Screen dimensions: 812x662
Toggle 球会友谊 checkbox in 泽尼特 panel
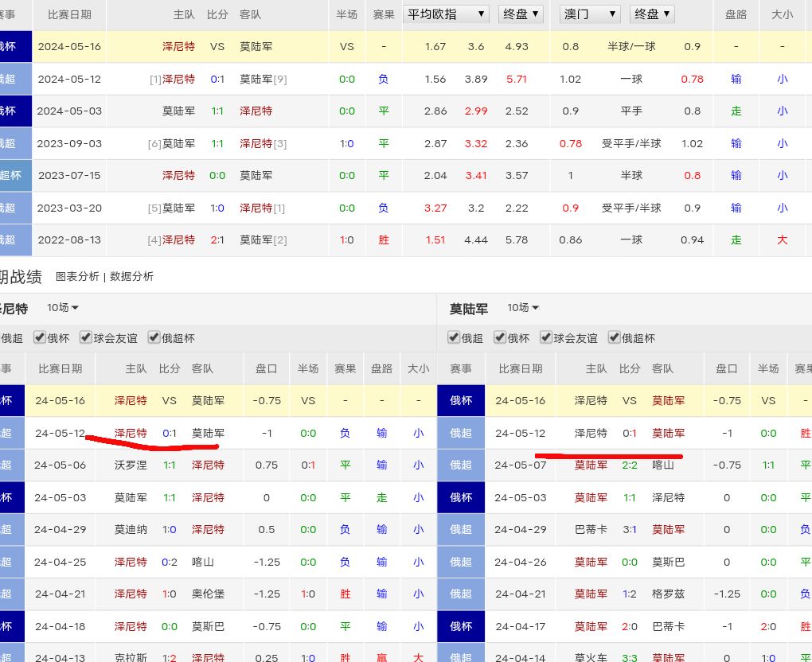point(86,337)
